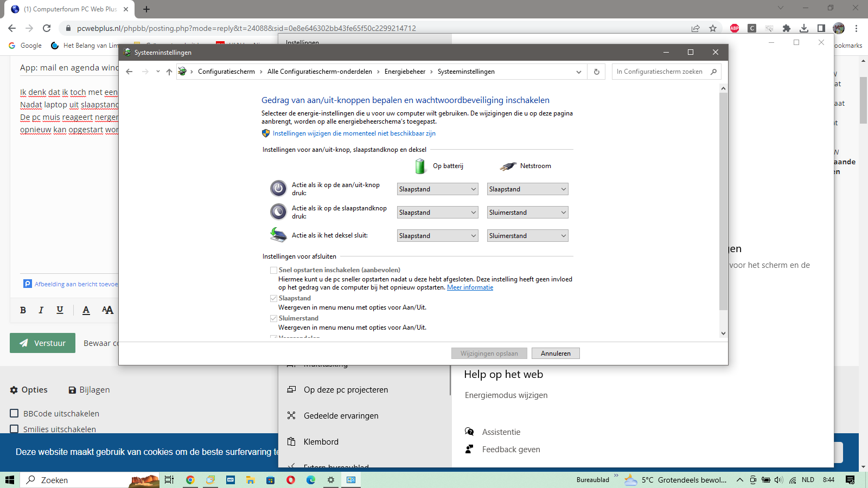Toggle Snel opstarten inschakelen checkbox
The width and height of the screenshot is (868, 488).
(273, 270)
